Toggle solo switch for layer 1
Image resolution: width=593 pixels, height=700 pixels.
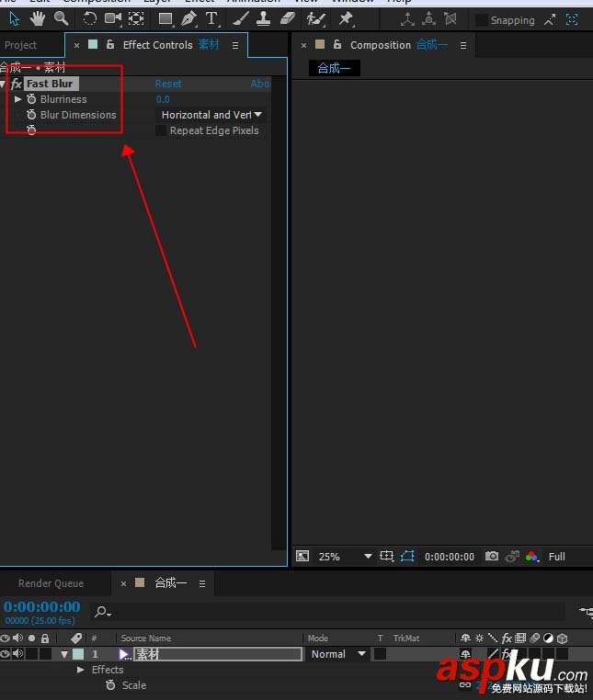pos(32,654)
